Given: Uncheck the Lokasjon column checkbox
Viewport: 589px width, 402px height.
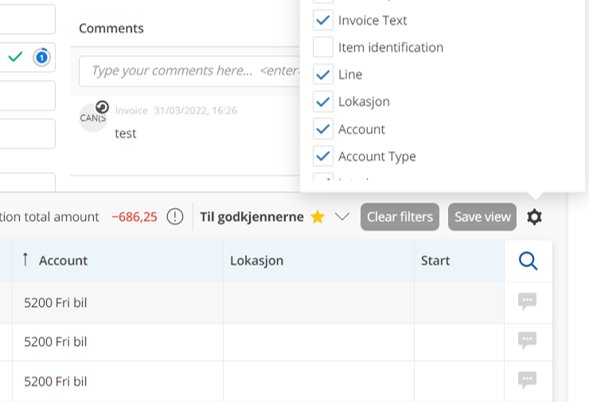Looking at the screenshot, I should (323, 102).
